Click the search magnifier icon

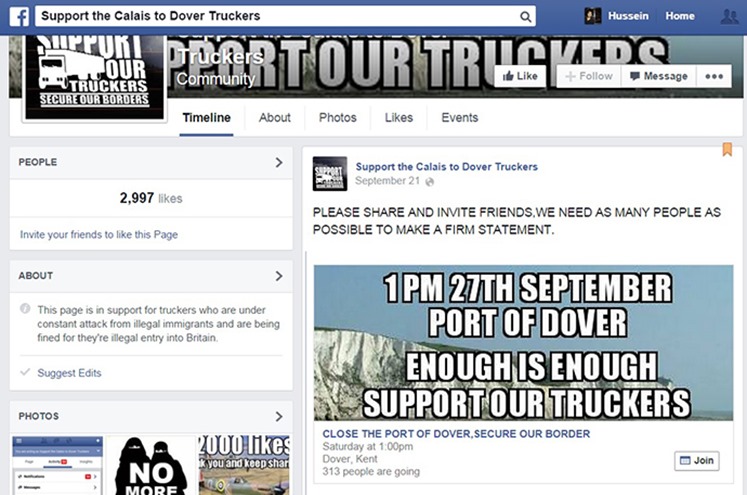(525, 17)
